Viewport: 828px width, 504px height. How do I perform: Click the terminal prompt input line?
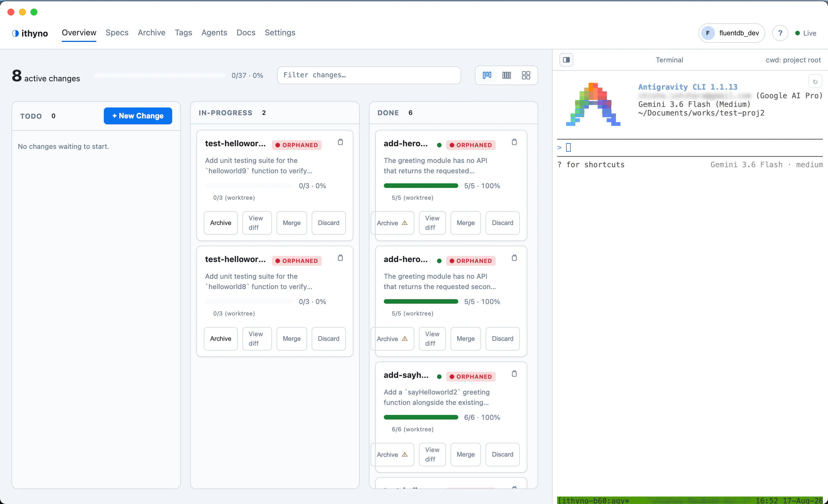coord(689,147)
